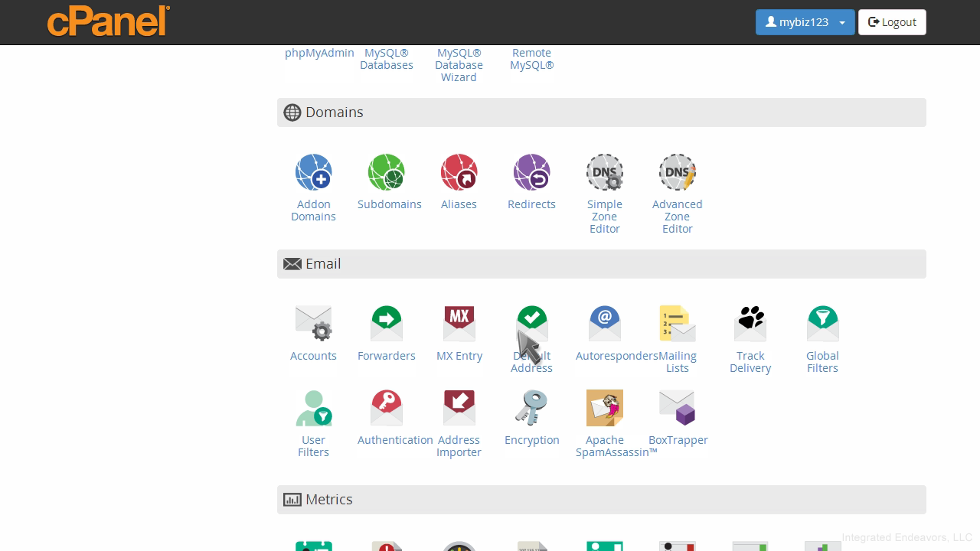Open the Forwarders icon
The image size is (980, 551).
386,324
